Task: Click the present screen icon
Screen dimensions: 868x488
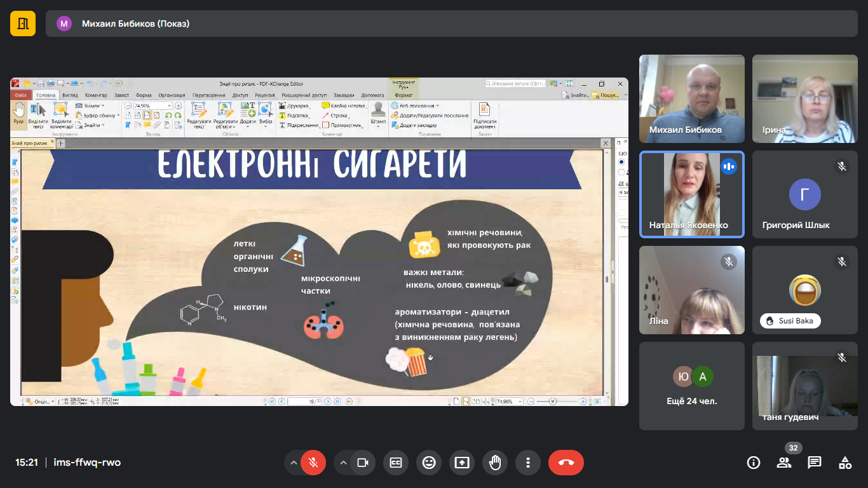Action: click(462, 463)
